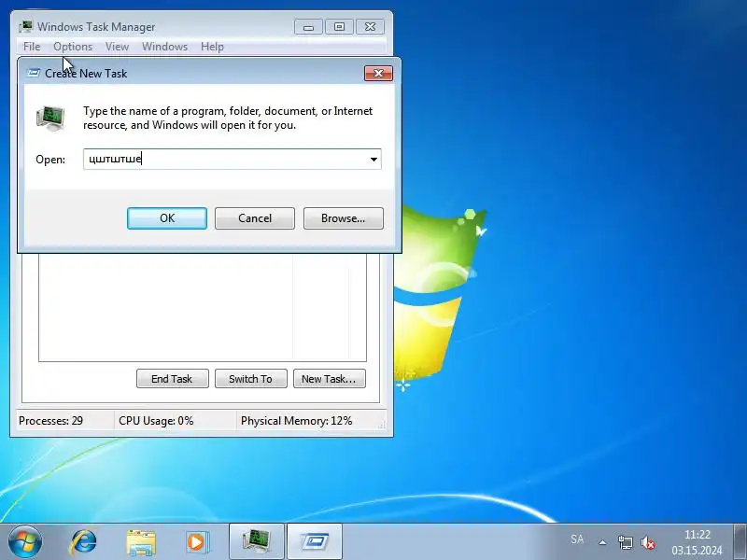Click Switch To button in Task Manager
Image resolution: width=747 pixels, height=560 pixels.
pos(251,379)
